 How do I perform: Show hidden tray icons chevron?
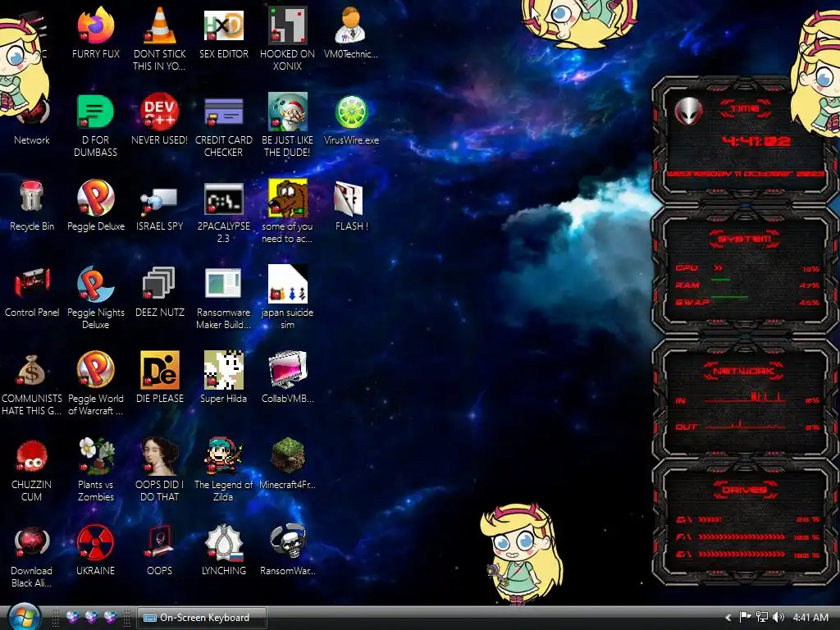coord(728,618)
